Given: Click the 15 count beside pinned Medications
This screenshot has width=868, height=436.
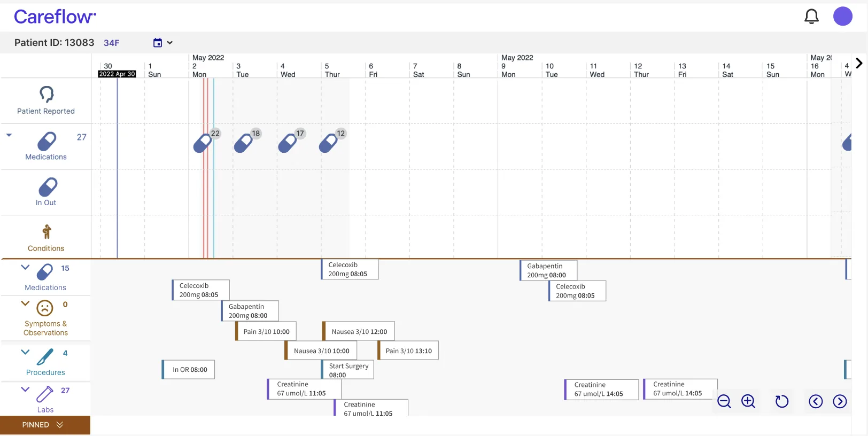Looking at the screenshot, I should [65, 268].
